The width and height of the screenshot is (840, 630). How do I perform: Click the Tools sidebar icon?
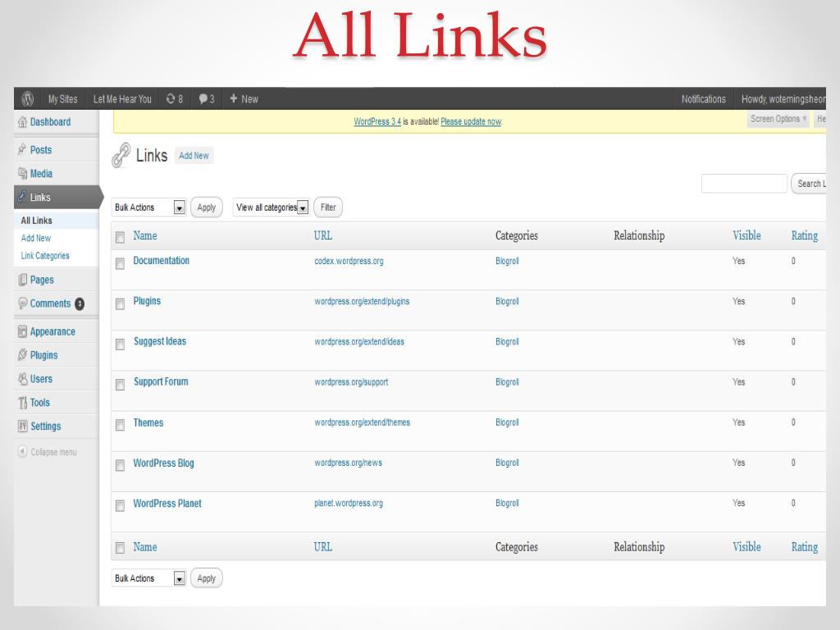[x=22, y=402]
